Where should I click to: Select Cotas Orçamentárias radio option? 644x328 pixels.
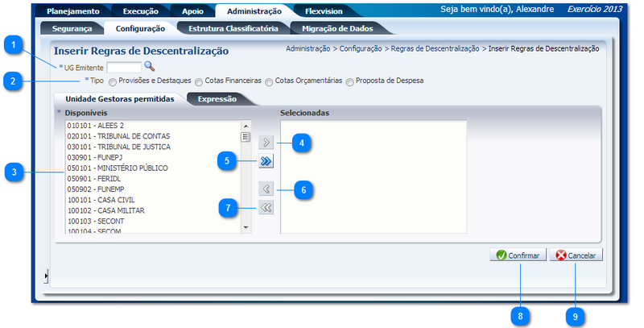[269, 82]
